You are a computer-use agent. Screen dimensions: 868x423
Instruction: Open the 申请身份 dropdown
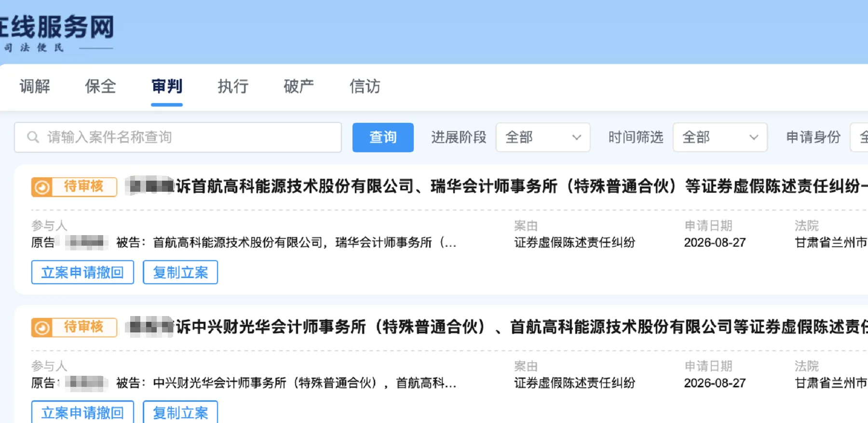[859, 137]
